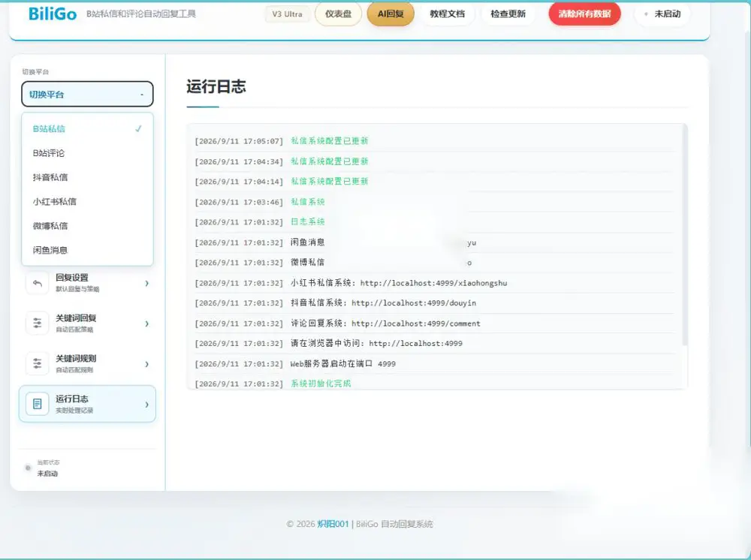Click the 请在浏览器中访问 log entry
The image size is (751, 560).
pos(434,344)
